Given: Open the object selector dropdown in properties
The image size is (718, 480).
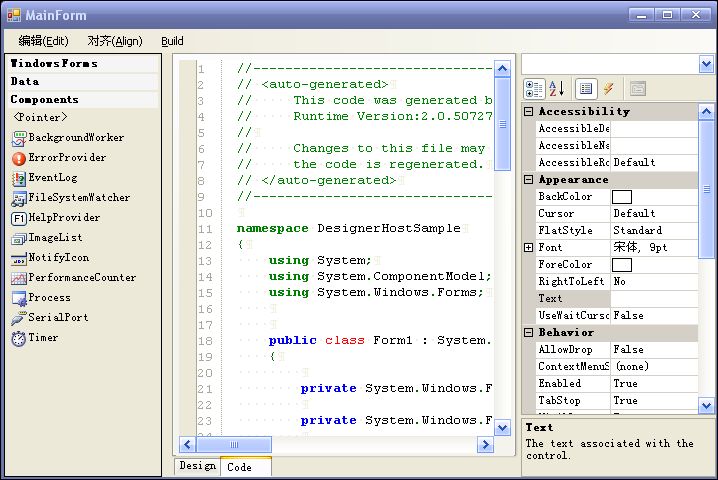Looking at the screenshot, I should pos(706,64).
